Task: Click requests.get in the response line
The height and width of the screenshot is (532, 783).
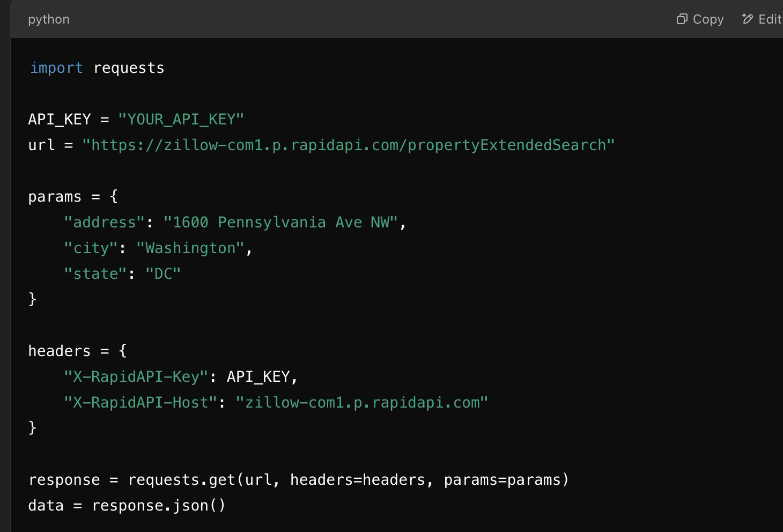Action: (181, 479)
